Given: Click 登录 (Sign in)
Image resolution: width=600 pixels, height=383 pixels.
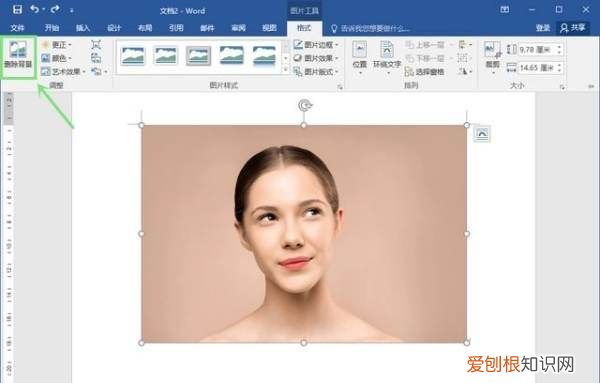Looking at the screenshot, I should [543, 28].
